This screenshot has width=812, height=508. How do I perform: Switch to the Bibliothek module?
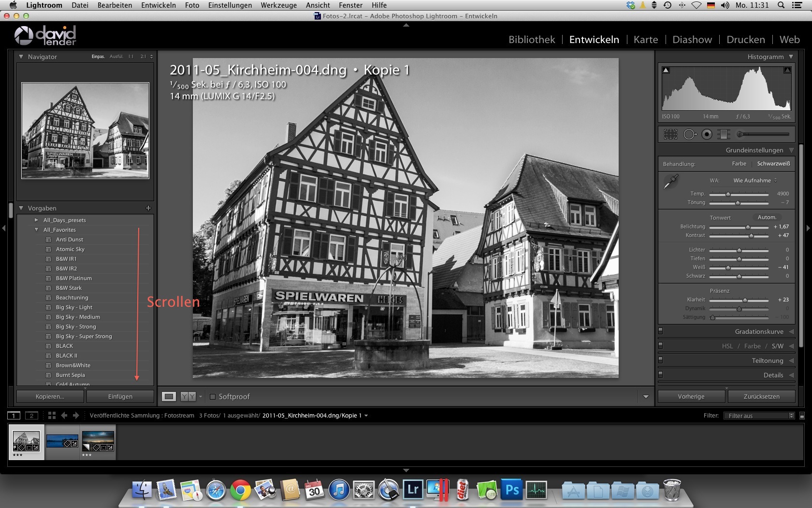point(532,40)
